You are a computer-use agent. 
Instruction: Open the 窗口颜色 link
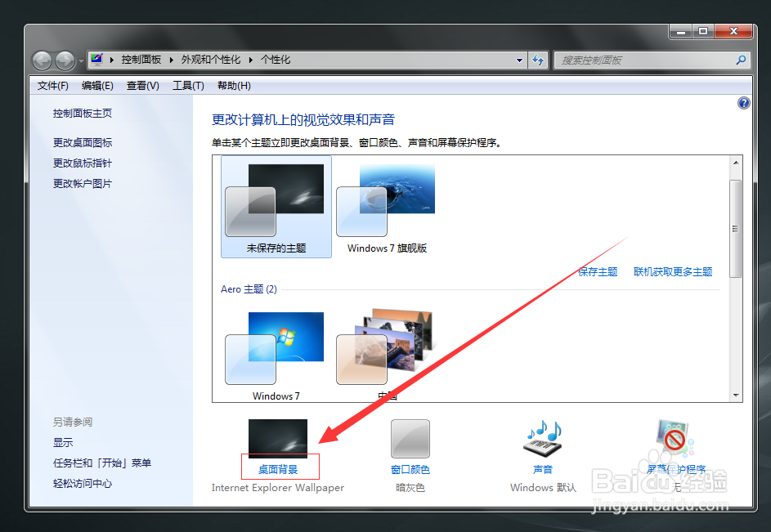[x=410, y=470]
